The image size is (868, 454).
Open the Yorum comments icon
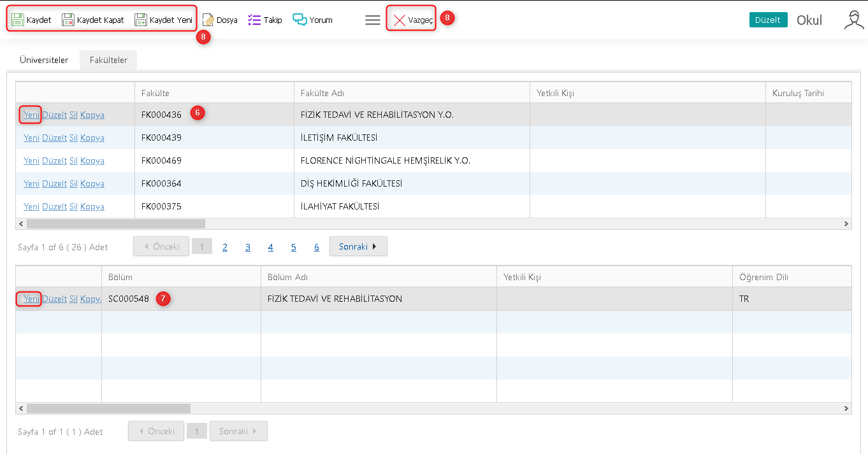coord(300,20)
